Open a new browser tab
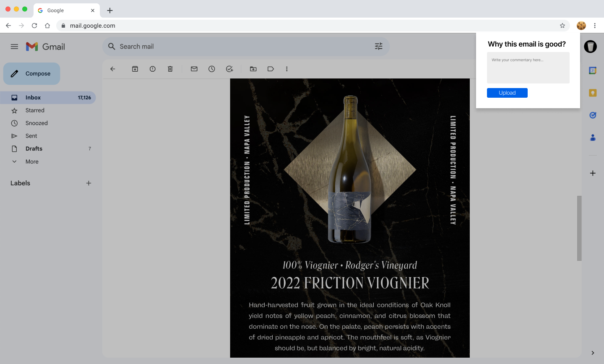Screen dimensions: 604x364 [x=110, y=10]
